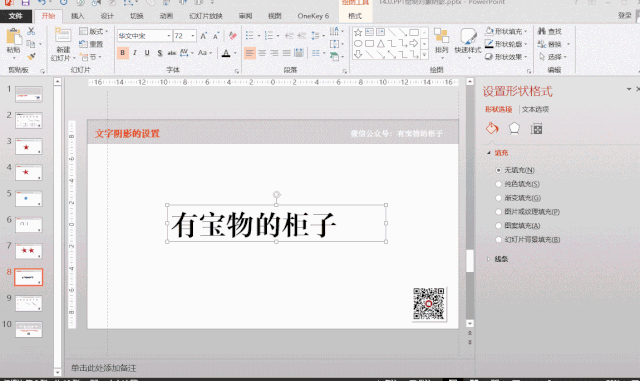This screenshot has height=381, width=640.
Task: Toggle Bold formatting
Action: pos(122,53)
